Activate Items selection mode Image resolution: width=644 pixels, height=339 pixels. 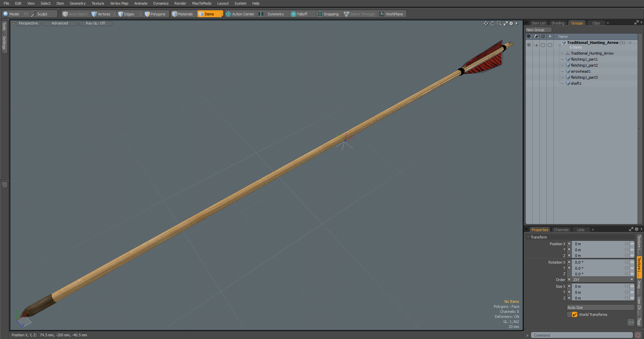point(210,14)
